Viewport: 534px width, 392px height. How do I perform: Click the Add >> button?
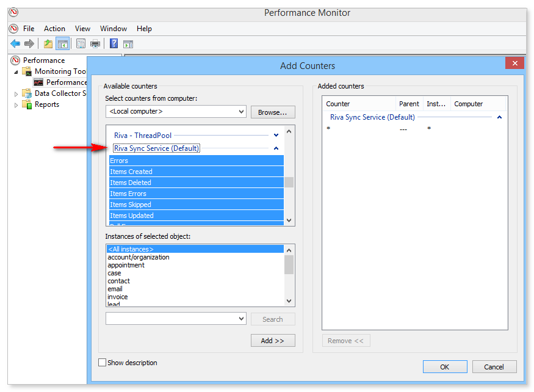point(273,341)
